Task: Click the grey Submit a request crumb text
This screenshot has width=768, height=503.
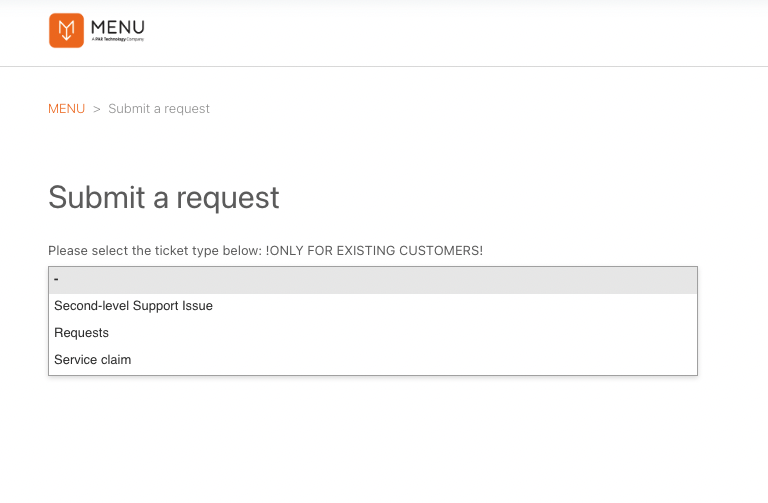Action: 159,109
